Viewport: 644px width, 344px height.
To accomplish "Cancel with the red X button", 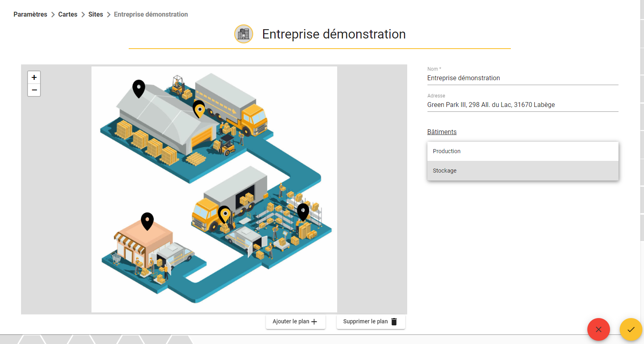I will 599,329.
